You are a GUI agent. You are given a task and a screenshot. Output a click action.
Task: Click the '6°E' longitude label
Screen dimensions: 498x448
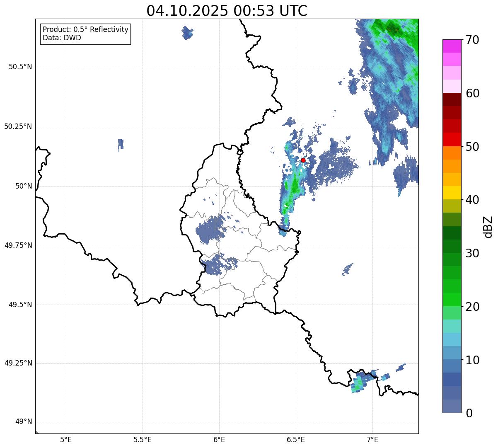219,440
